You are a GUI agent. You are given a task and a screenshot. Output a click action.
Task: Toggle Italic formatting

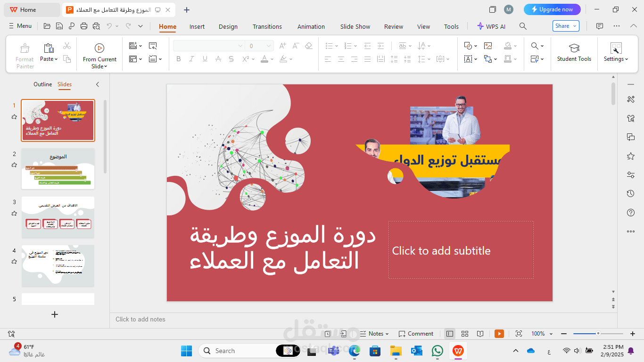191,59
